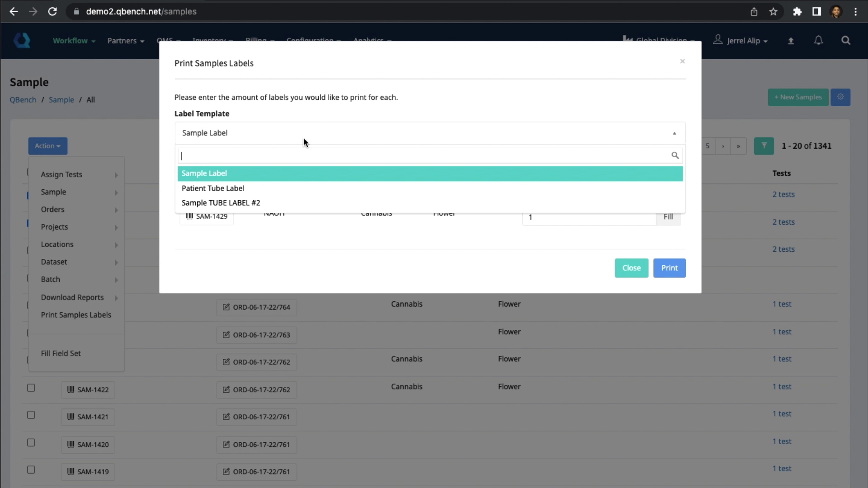Click the Print button to confirm printing
This screenshot has width=868, height=488.
pos(670,267)
